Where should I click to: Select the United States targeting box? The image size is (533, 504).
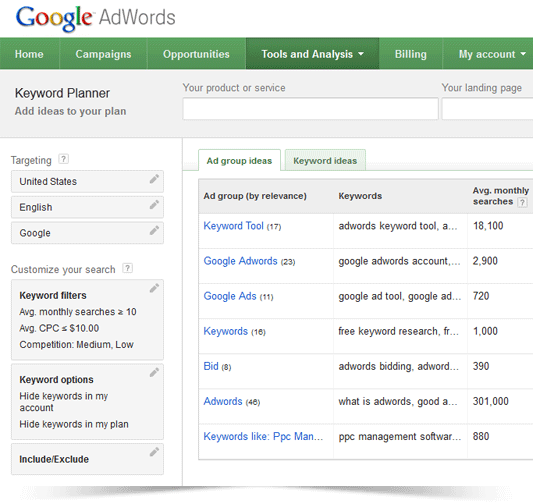(87, 181)
